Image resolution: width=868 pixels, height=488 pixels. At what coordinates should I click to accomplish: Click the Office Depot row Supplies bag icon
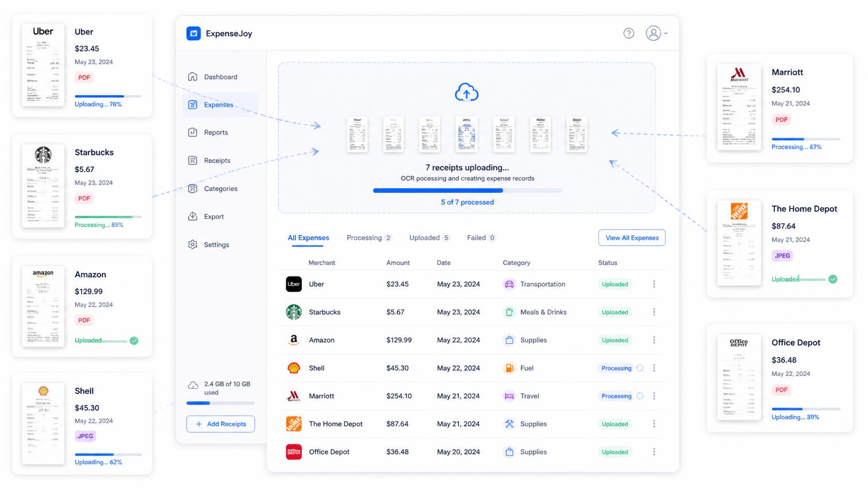tap(509, 452)
